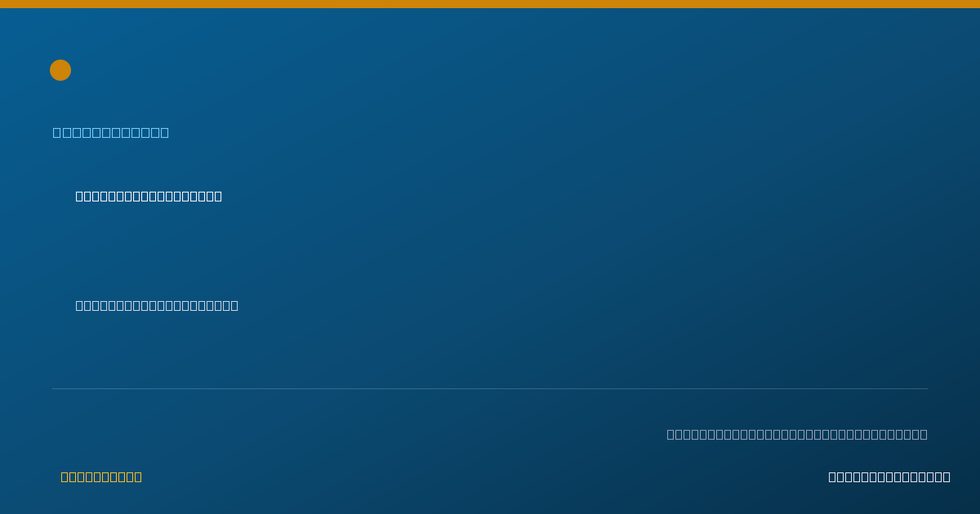Click the orange circle logo icon
The image size is (980, 514).
click(x=60, y=70)
